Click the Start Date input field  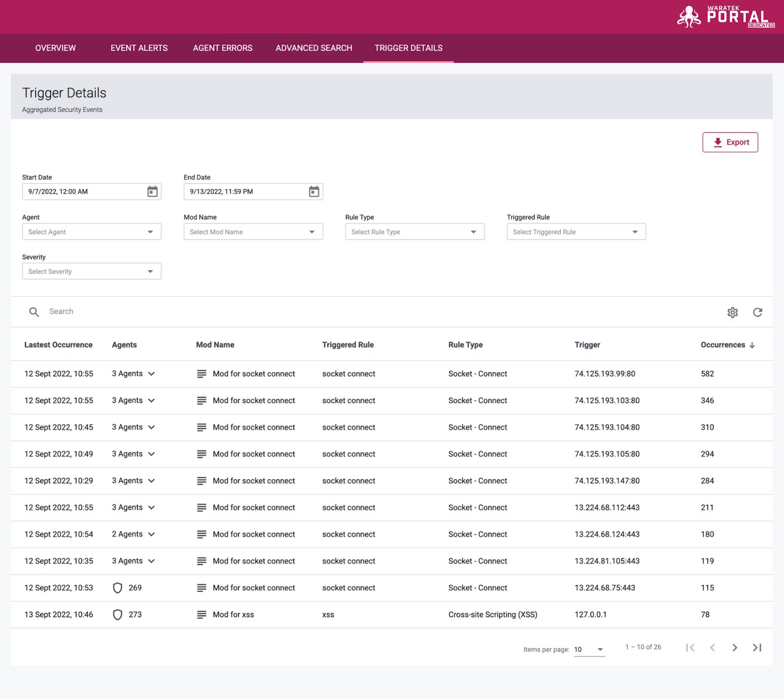click(92, 192)
